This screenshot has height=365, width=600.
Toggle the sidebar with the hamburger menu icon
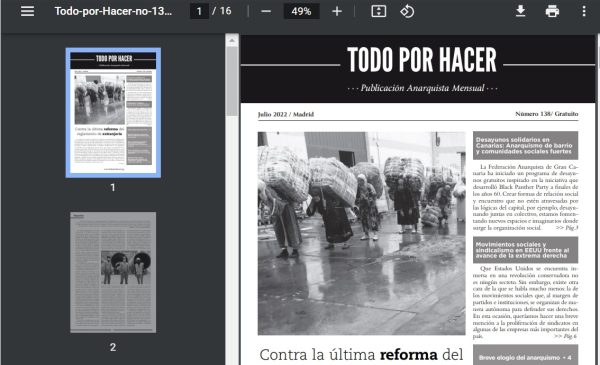[27, 11]
